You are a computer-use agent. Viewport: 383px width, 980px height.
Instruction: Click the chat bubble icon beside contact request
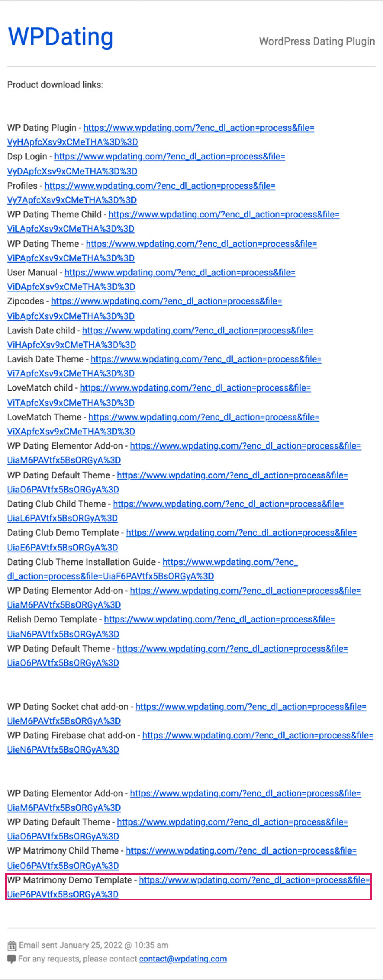tap(12, 959)
